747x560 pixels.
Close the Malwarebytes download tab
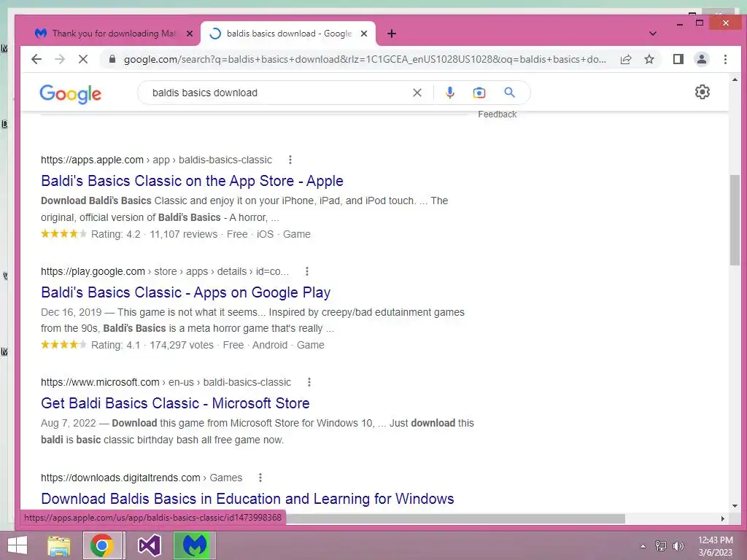190,34
